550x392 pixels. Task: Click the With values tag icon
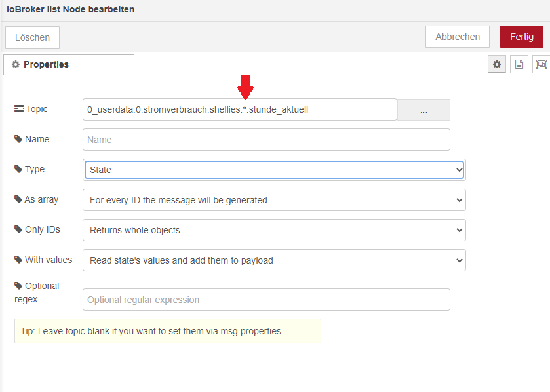[x=18, y=260]
